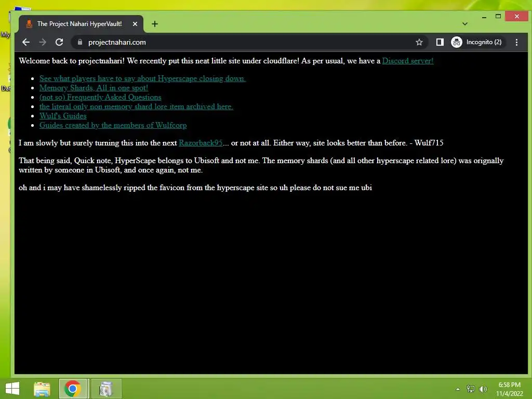The height and width of the screenshot is (399, 532).
Task: Click the forward navigation arrow
Action: pyautogui.click(x=43, y=42)
